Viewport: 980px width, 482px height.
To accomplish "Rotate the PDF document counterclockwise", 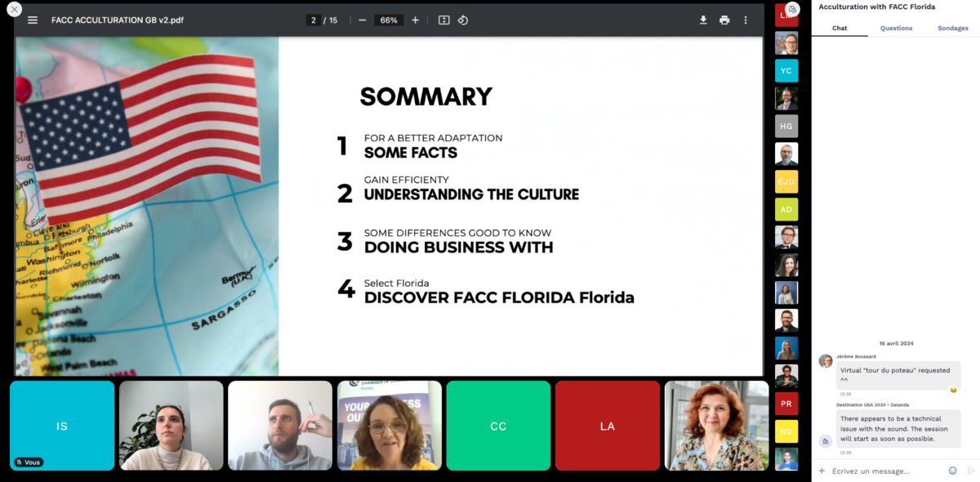I will [x=463, y=20].
